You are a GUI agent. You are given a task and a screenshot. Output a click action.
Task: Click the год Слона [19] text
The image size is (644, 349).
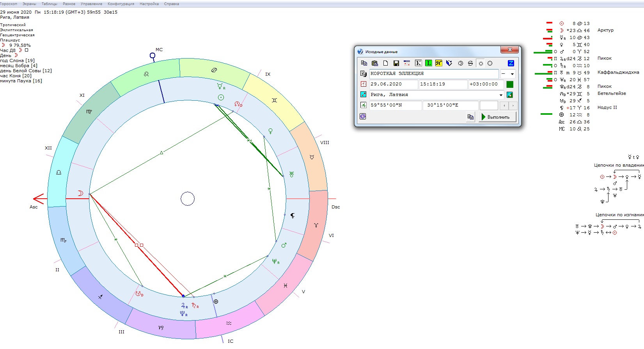point(17,61)
